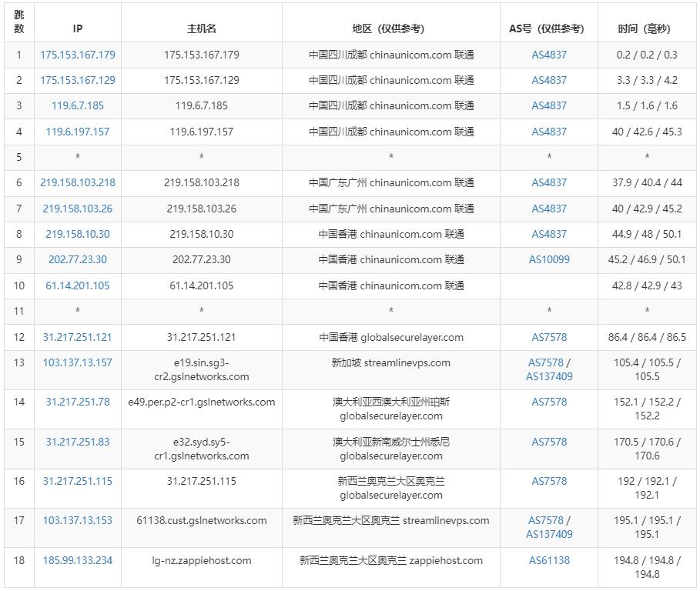
Task: Click time value 37.9 / 40.4 / 44
Action: coord(647,182)
